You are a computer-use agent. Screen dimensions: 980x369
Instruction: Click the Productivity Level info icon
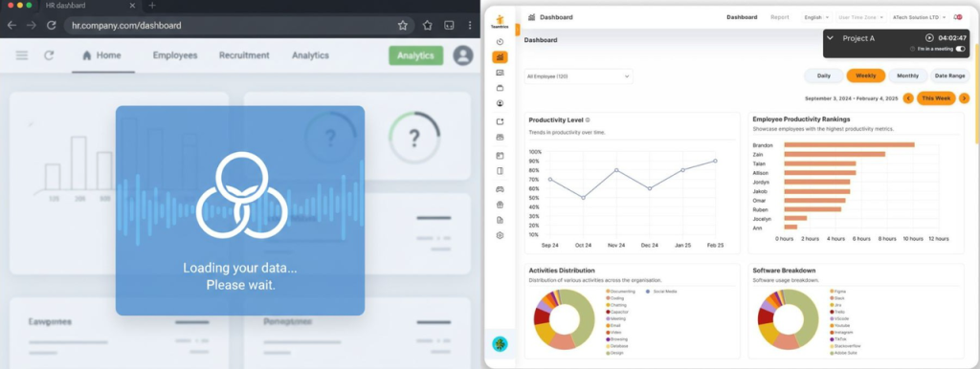588,119
